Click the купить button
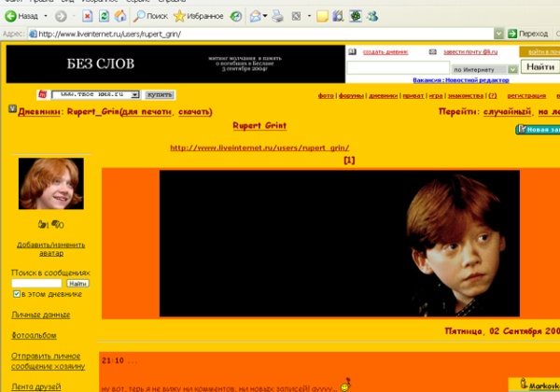 tap(160, 95)
